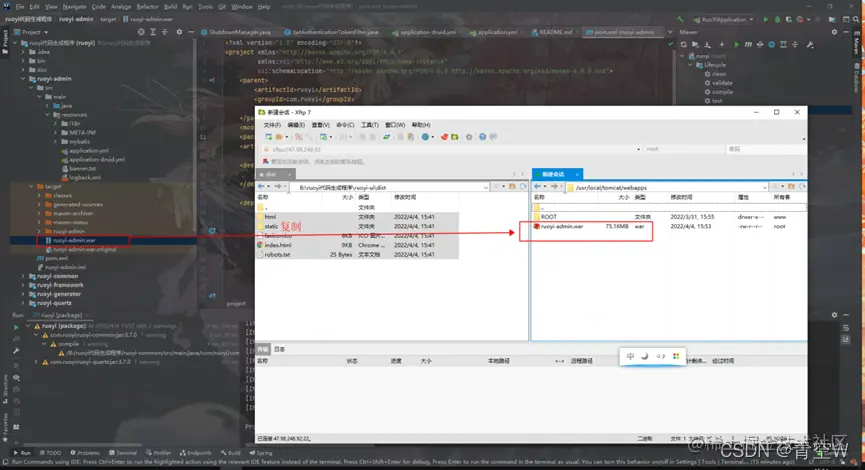The image size is (865, 470).
Task: Click the Maven add project plus icon
Action: tap(722, 45)
